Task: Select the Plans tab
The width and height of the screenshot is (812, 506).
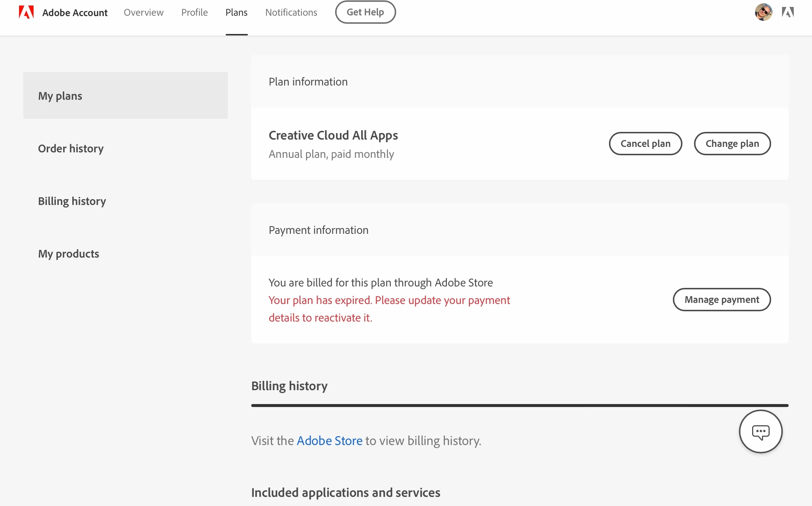Action: click(x=236, y=12)
